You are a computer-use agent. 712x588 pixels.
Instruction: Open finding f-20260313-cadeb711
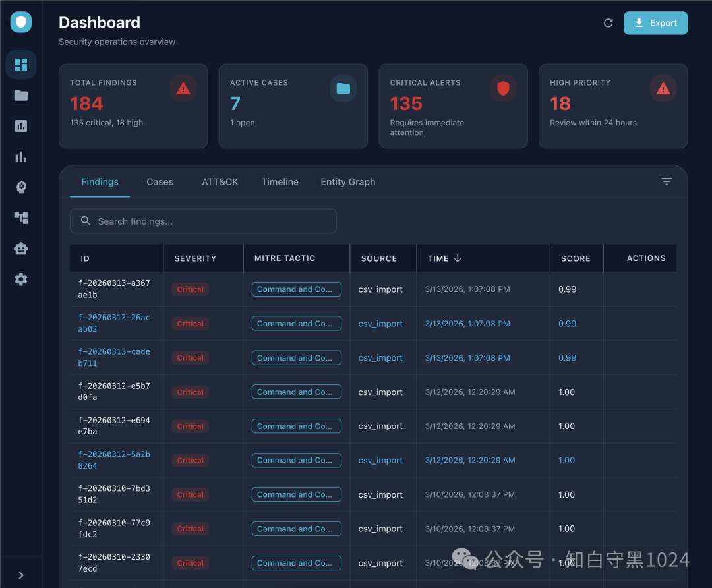tap(114, 357)
